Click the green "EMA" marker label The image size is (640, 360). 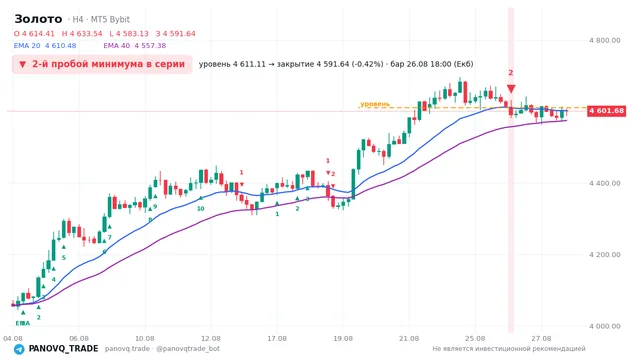pyautogui.click(x=23, y=323)
